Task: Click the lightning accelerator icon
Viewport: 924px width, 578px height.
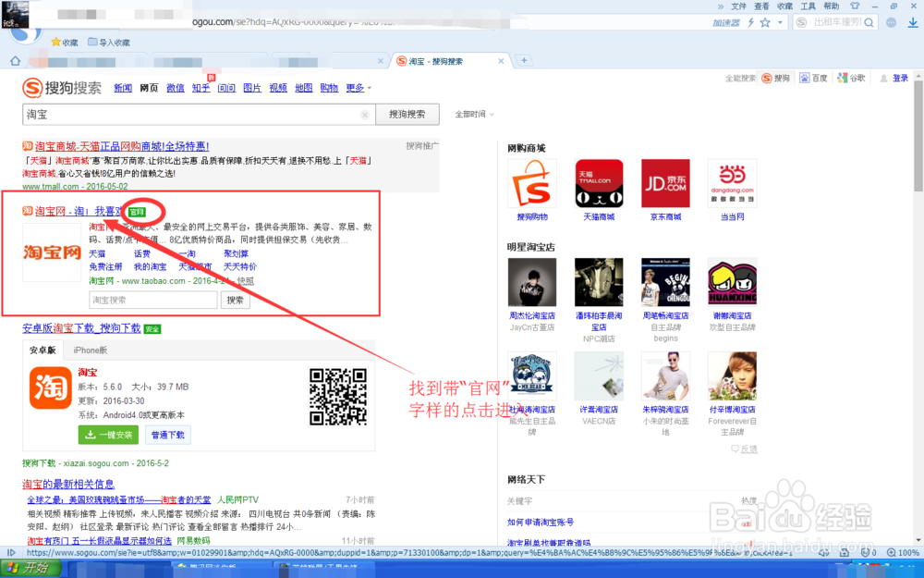Action: (750, 23)
